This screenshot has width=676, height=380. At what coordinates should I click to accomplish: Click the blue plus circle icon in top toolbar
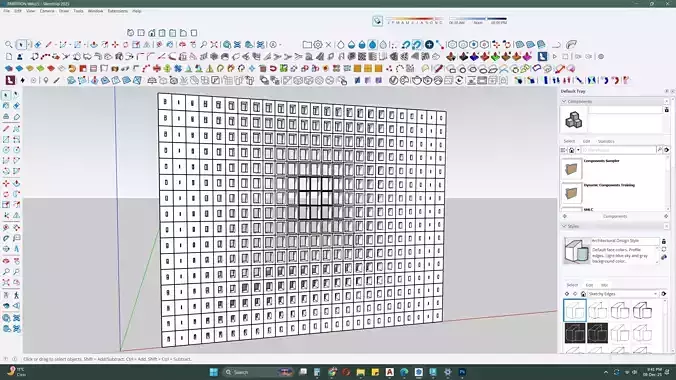[429, 44]
